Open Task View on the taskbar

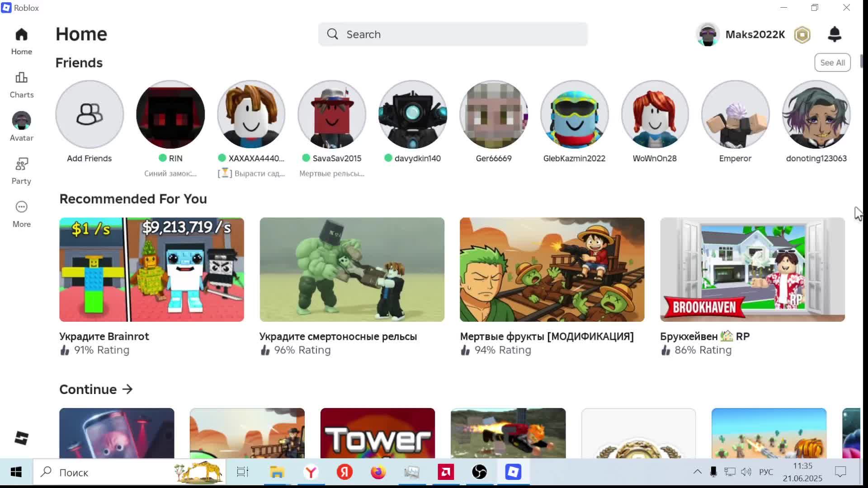coord(243,472)
